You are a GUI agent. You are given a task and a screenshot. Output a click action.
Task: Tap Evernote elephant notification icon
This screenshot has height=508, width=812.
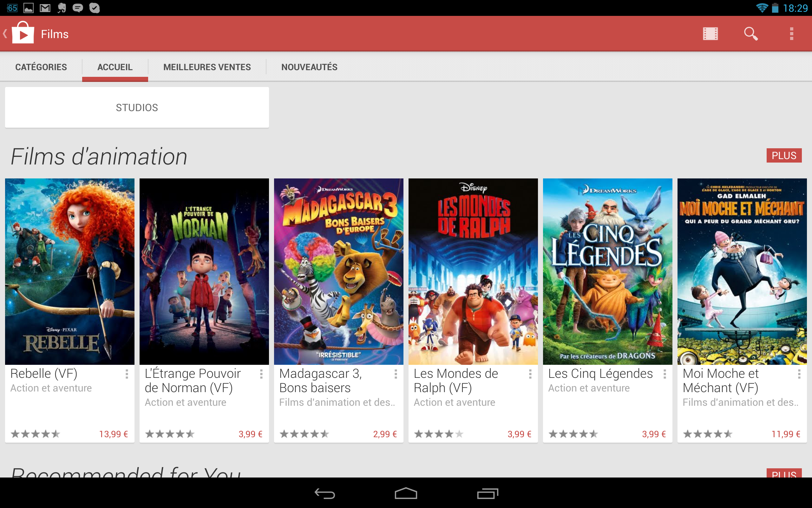[62, 8]
